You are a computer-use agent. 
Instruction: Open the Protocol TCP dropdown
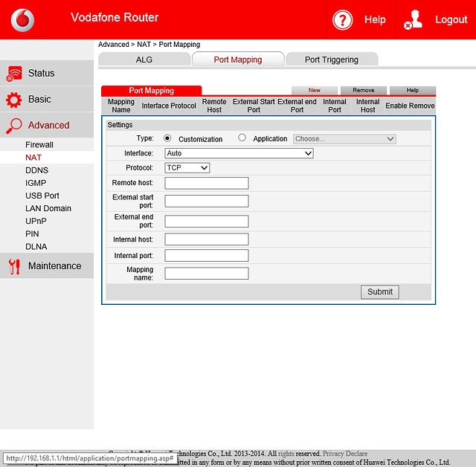tap(187, 168)
